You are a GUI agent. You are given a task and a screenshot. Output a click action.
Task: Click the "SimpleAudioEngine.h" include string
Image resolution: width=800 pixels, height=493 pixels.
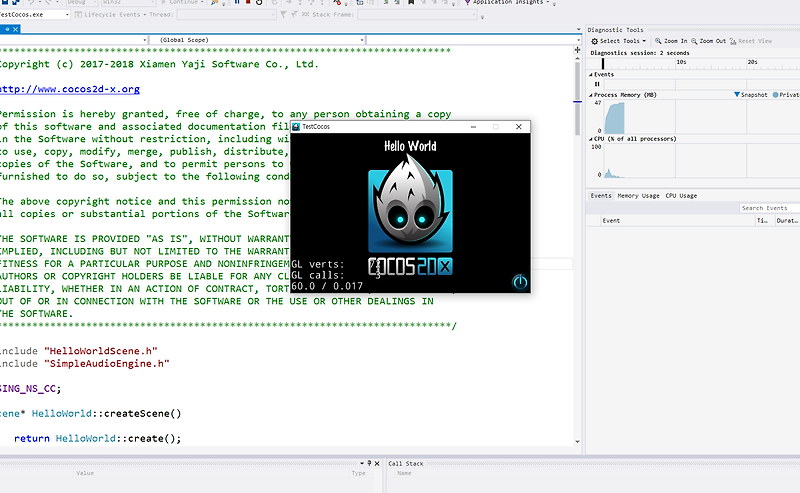coord(107,363)
